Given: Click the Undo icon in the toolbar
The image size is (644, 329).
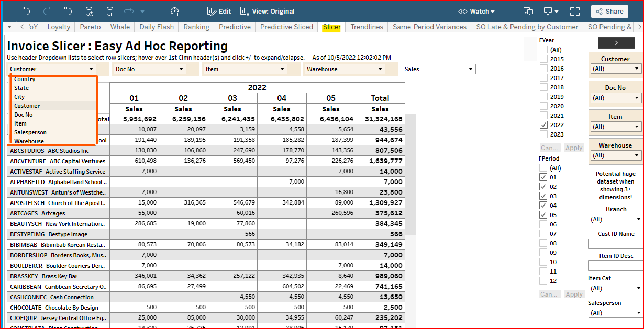Looking at the screenshot, I should coord(27,11).
